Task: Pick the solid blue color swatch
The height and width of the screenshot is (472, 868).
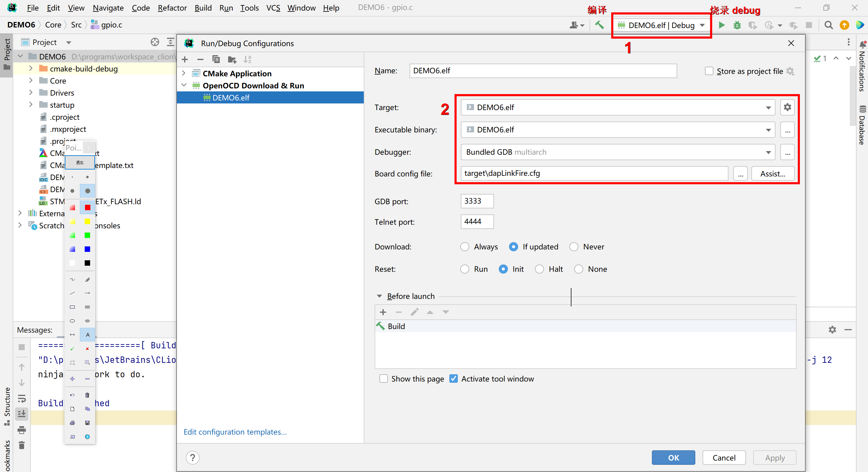Action: 87,249
